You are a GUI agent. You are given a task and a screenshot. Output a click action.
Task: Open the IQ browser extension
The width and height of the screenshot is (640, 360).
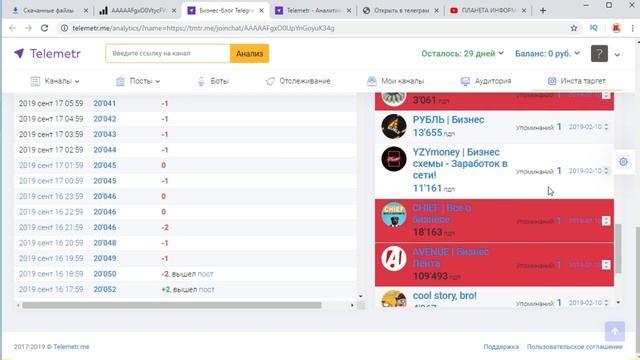click(x=593, y=28)
